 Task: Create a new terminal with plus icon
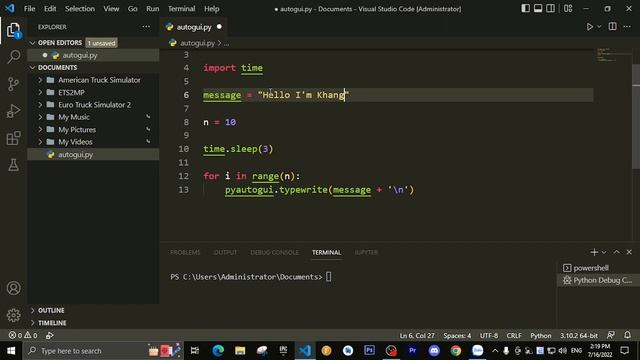click(x=594, y=252)
